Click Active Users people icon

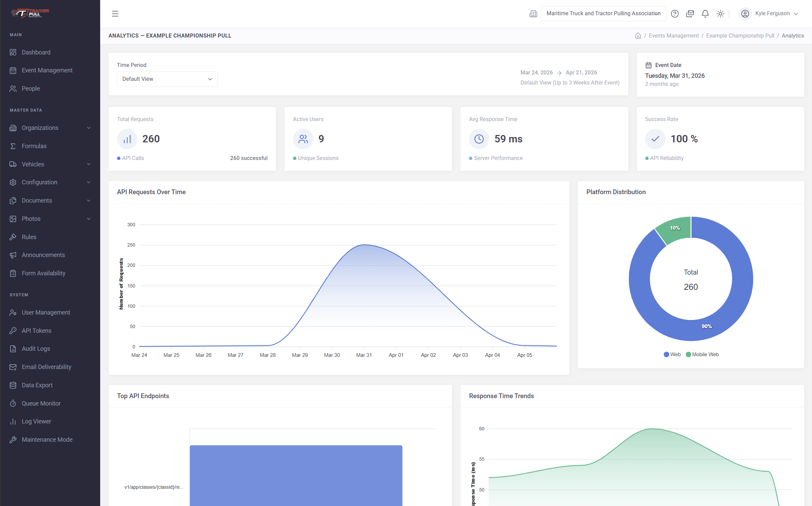(x=303, y=139)
